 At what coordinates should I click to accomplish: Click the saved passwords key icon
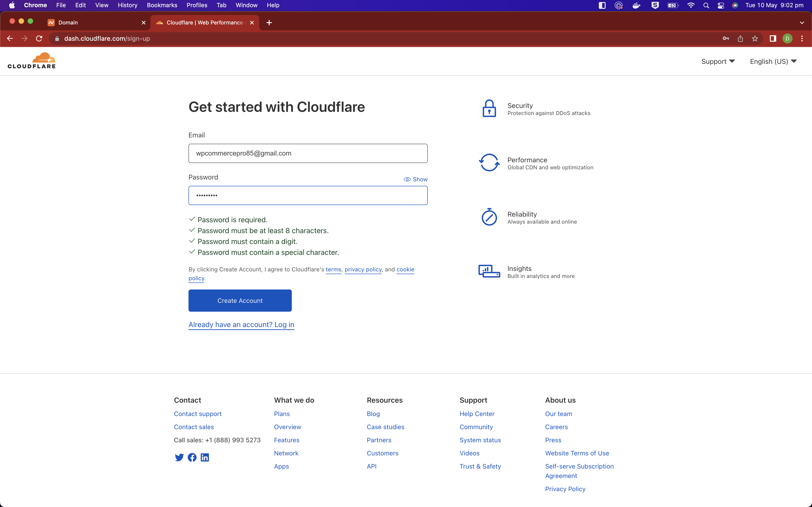(726, 38)
